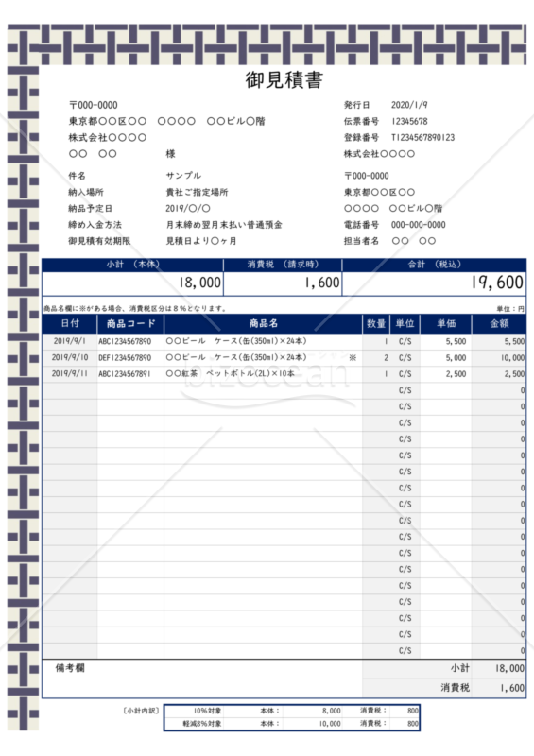Select the unit price 5,000
534x756 pixels.
[456, 358]
